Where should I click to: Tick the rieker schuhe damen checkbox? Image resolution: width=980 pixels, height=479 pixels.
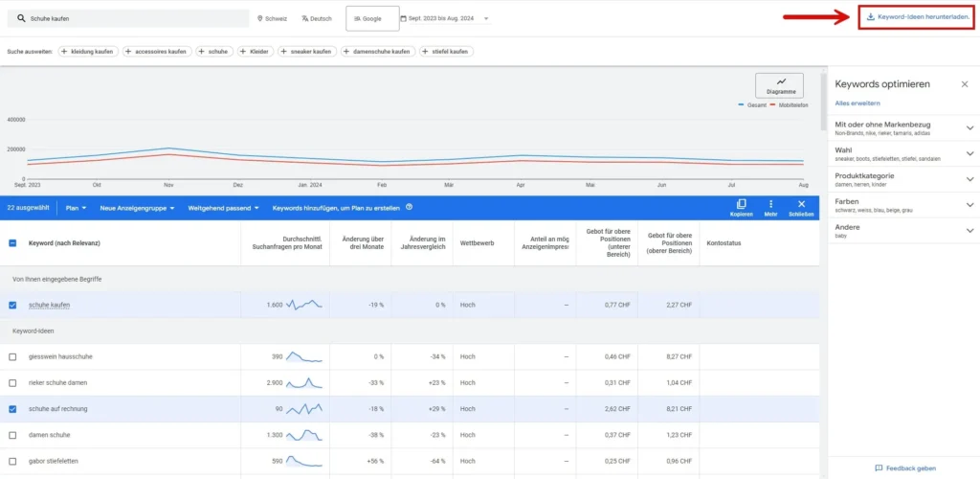12,382
